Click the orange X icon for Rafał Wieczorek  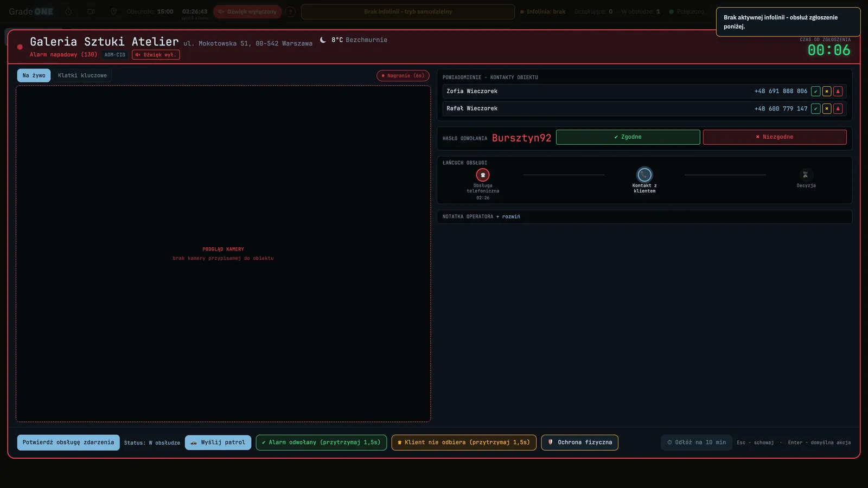tap(827, 109)
